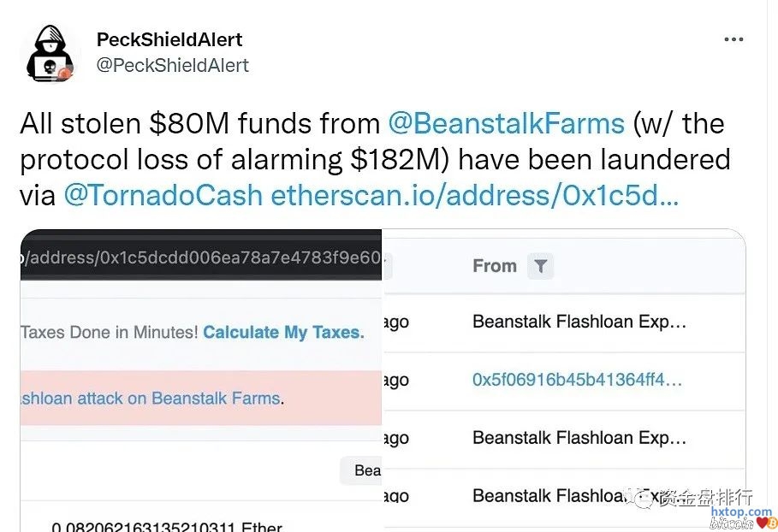
Task: Select the topmost Beanstalk Flashloan Exp entry
Action: coord(579,322)
